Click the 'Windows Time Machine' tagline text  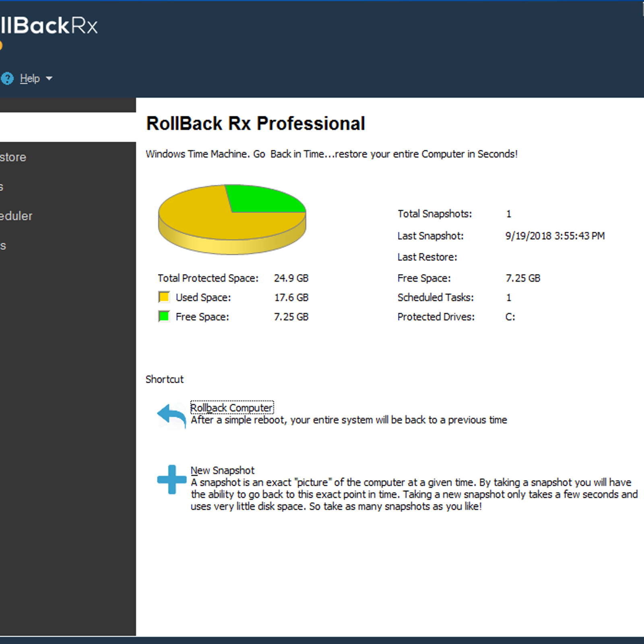click(x=332, y=154)
